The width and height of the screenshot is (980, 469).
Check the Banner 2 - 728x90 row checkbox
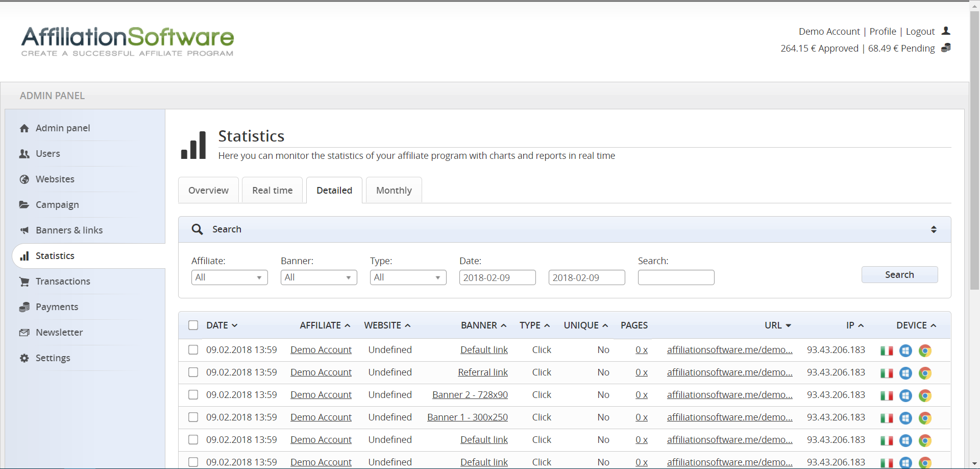193,395
